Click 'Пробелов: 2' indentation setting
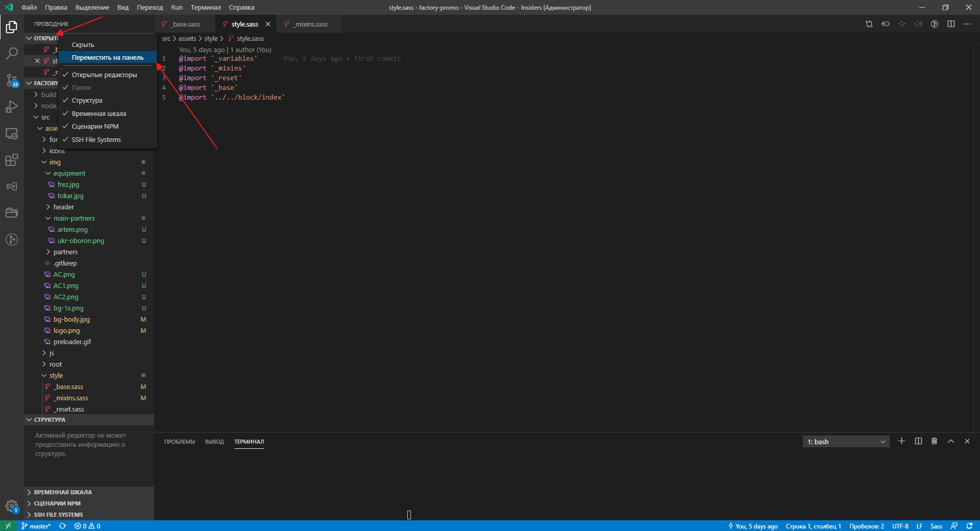 [x=867, y=526]
